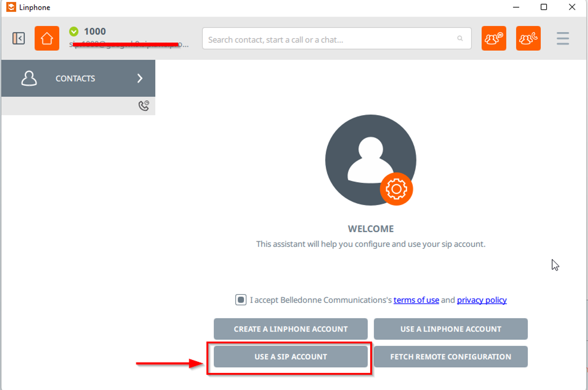The height and width of the screenshot is (390, 588).
Task: Open the Contacts sidebar item
Action: point(78,78)
